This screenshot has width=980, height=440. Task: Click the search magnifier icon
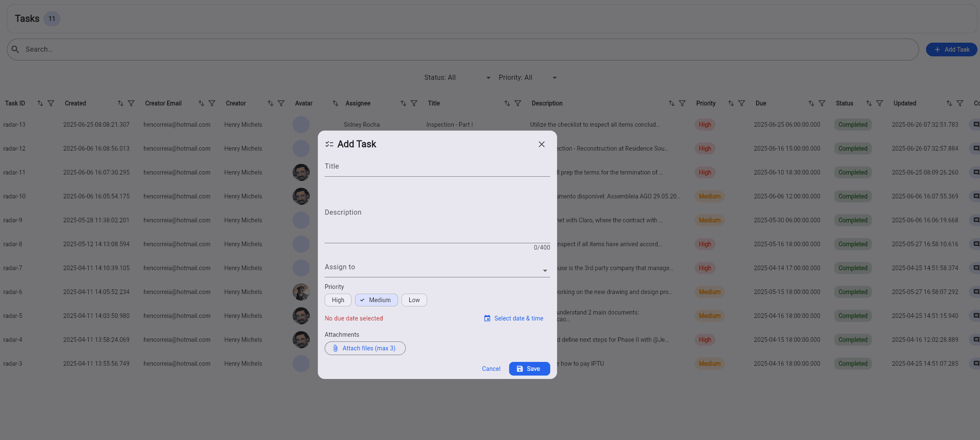(x=15, y=49)
